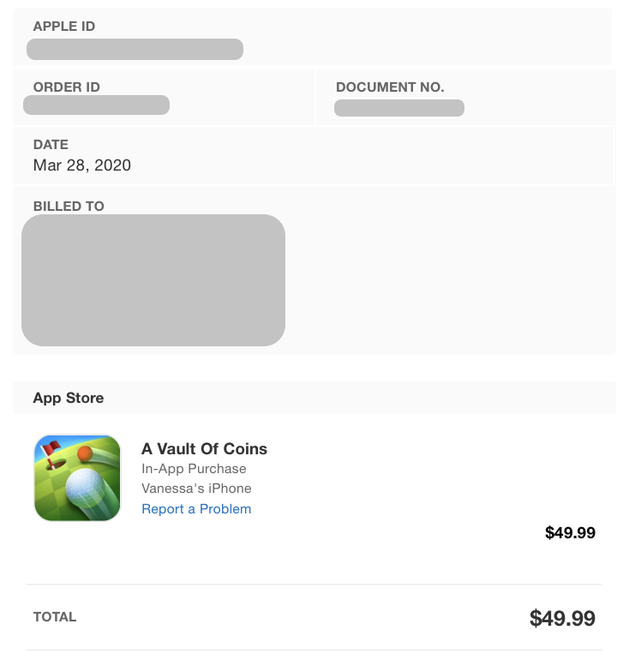The height and width of the screenshot is (672, 623).
Task: Select the A Vault Of Coins title
Action: (204, 449)
